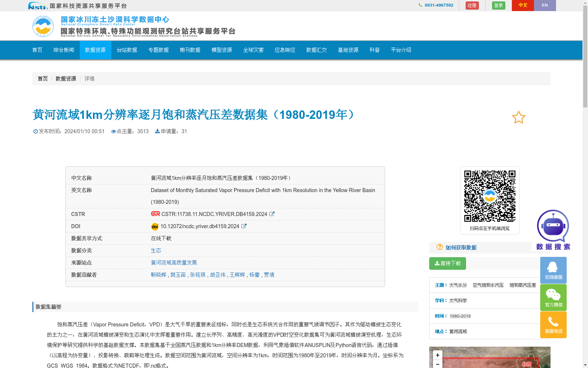The height and width of the screenshot is (368, 588).
Task: Open the 黄河流域高质量发展 source site link
Action: [174, 263]
